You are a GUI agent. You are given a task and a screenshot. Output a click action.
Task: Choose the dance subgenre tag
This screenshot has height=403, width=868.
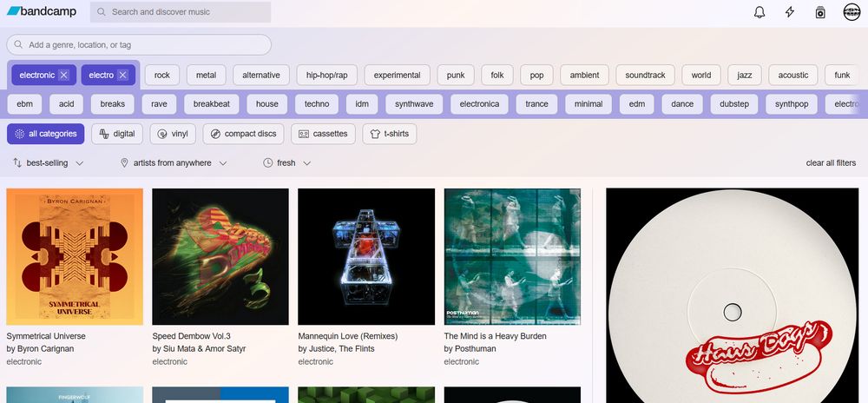click(x=682, y=104)
